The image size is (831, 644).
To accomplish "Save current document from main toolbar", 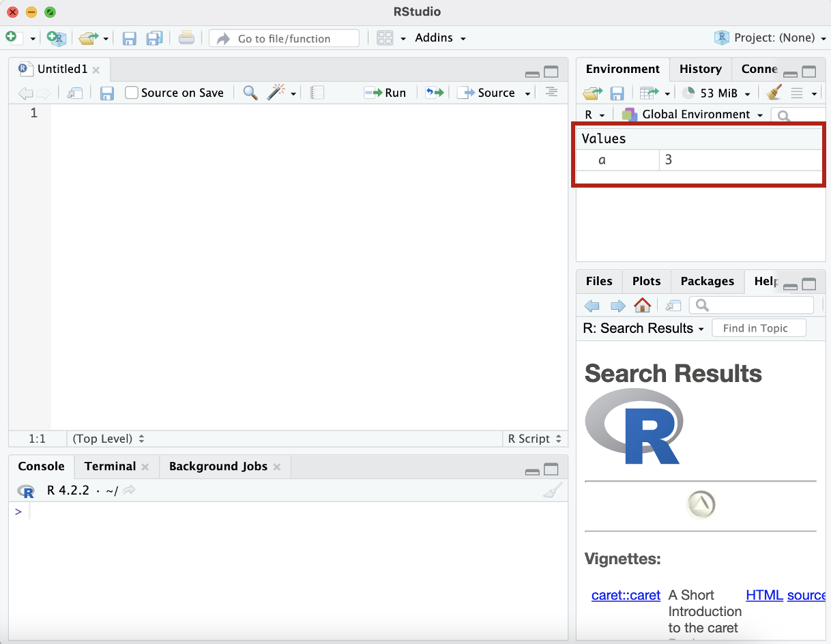I will 129,38.
